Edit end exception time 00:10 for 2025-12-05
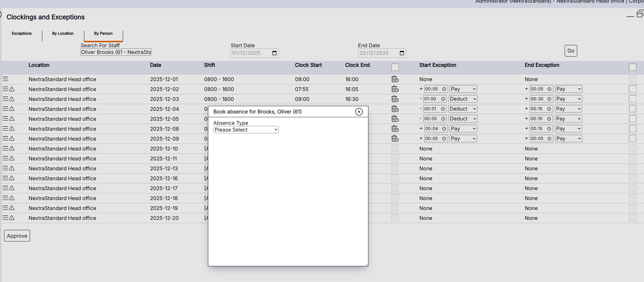644x282 pixels. (541, 119)
